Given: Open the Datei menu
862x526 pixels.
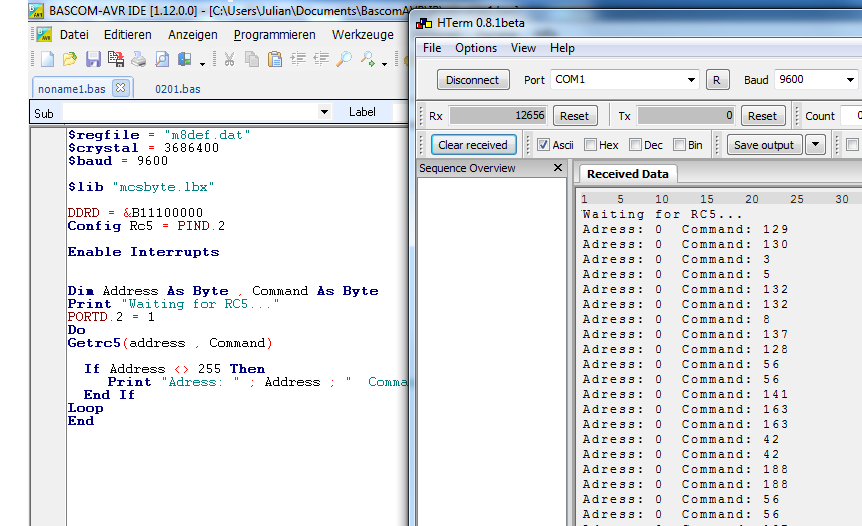Looking at the screenshot, I should click(74, 35).
